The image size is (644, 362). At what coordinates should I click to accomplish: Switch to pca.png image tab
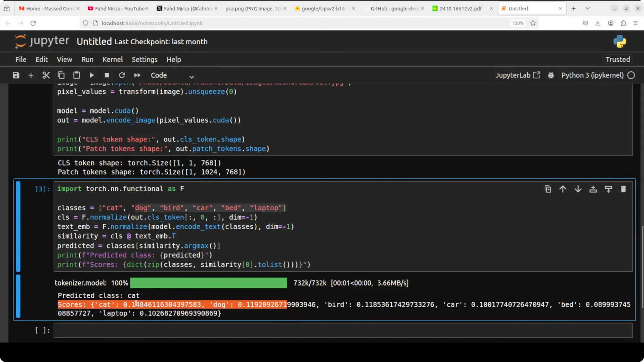(x=256, y=8)
